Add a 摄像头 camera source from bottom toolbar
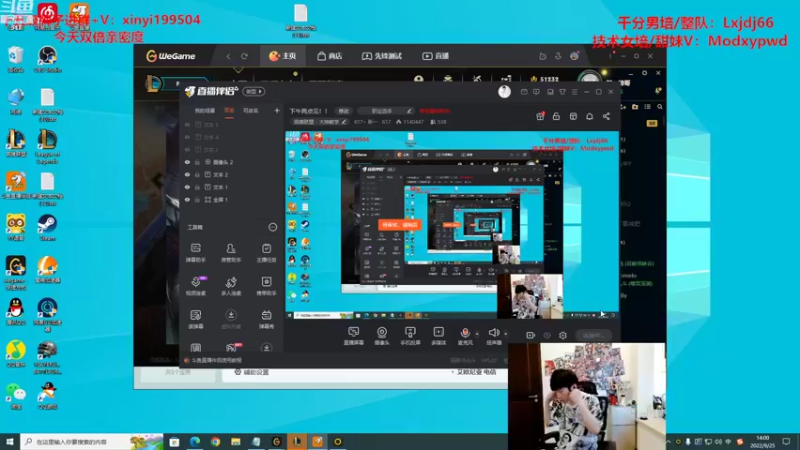 382,336
